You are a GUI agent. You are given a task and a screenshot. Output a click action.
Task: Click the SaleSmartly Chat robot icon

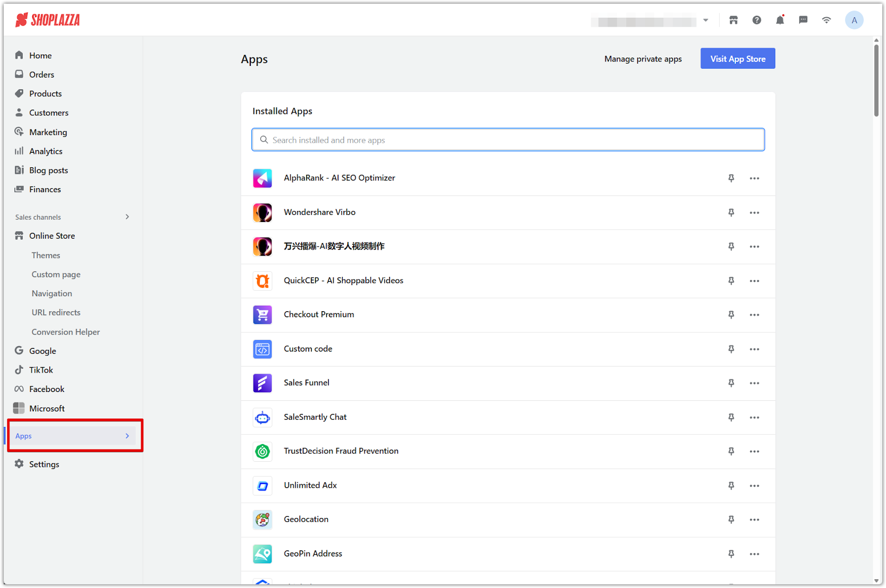click(x=262, y=417)
